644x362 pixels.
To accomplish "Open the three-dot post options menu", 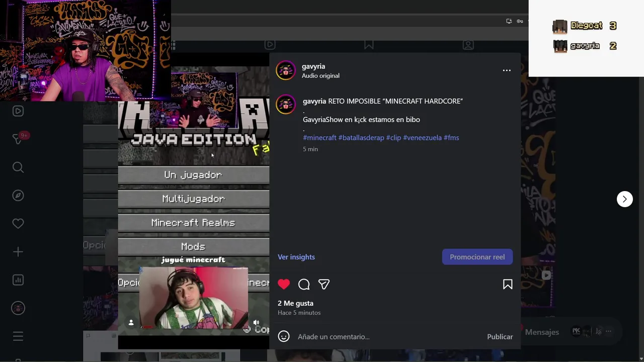I will (x=507, y=70).
